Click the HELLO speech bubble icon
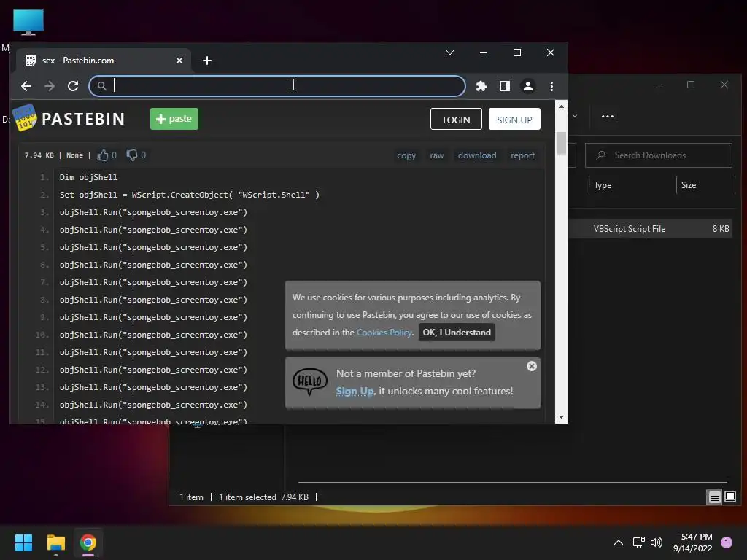Viewport: 747px width, 560px height. pos(309,382)
